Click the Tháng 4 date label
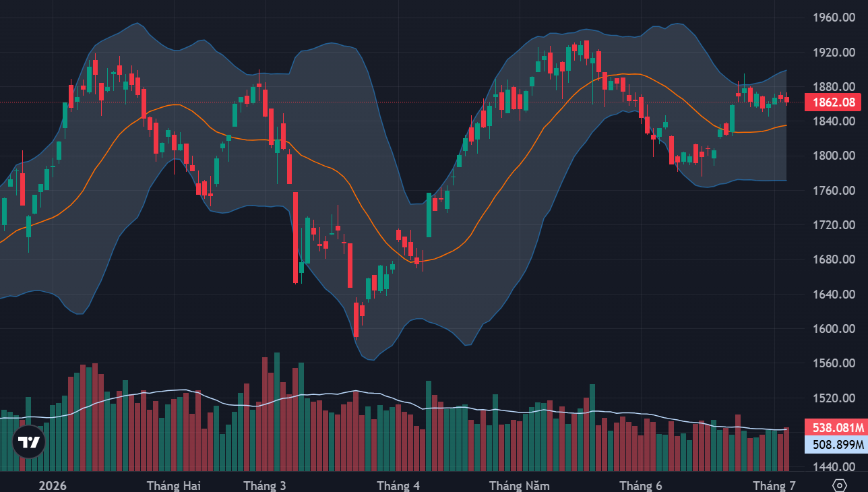The image size is (868, 492). tap(398, 485)
